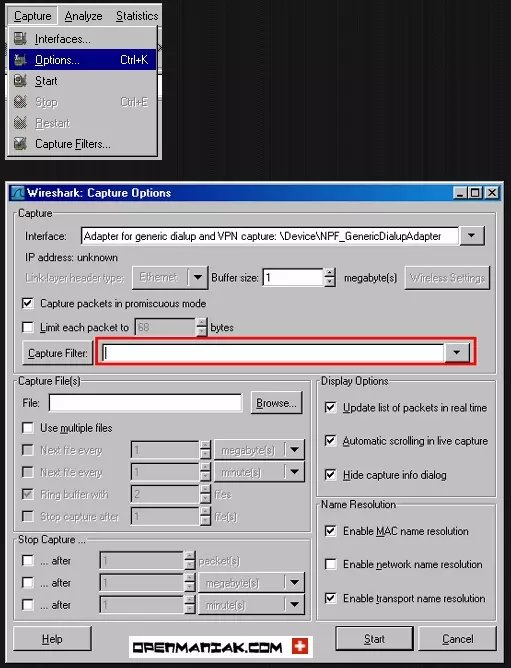The width and height of the screenshot is (511, 668).
Task: Open the Statistics menu
Action: click(137, 16)
